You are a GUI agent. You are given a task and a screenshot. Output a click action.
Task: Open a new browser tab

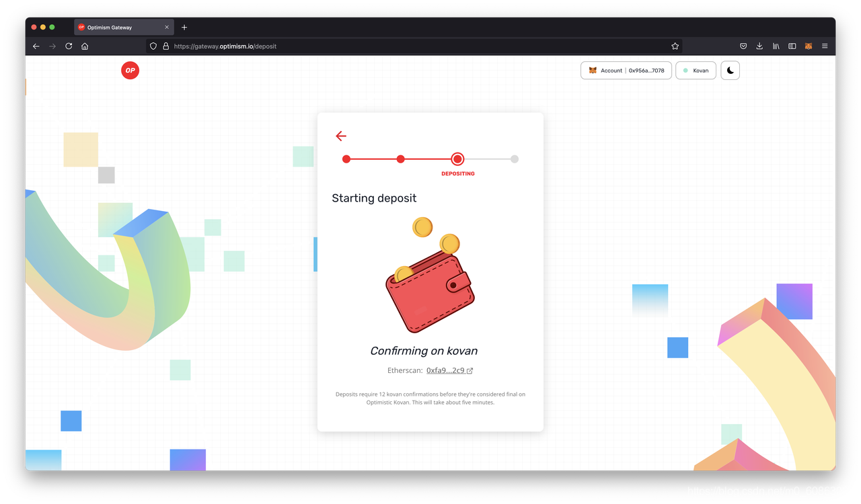[x=184, y=28]
